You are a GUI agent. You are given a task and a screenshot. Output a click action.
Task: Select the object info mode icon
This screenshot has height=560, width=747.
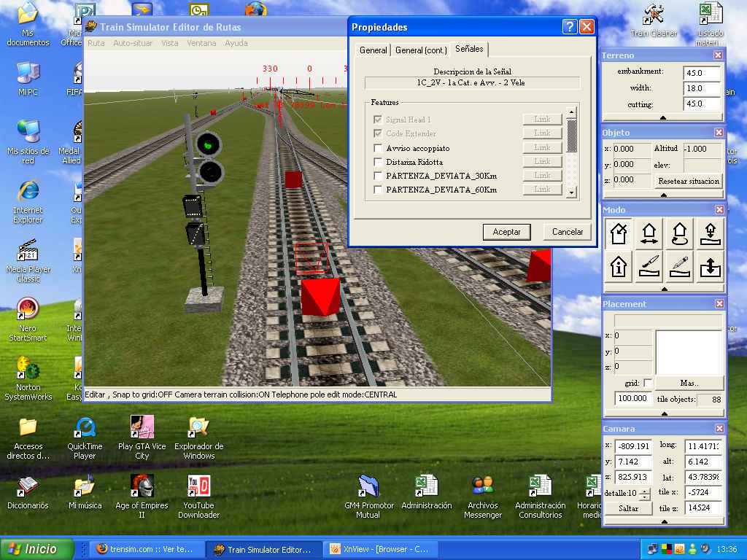pyautogui.click(x=619, y=266)
